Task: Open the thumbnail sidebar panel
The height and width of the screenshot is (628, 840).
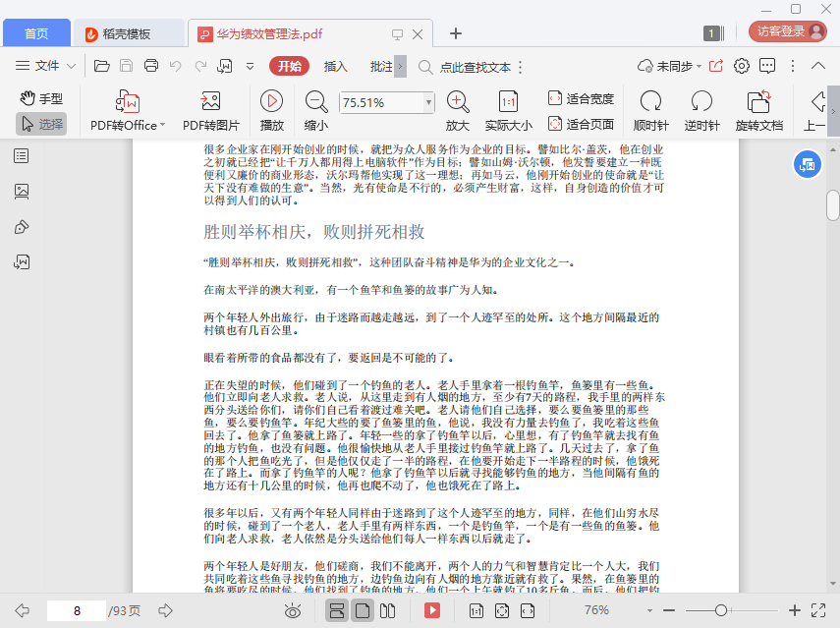Action: pyautogui.click(x=22, y=192)
